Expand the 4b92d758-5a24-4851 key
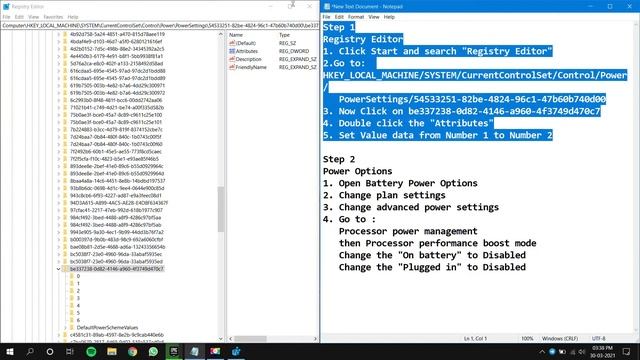The width and height of the screenshot is (640, 360). pyautogui.click(x=58, y=34)
